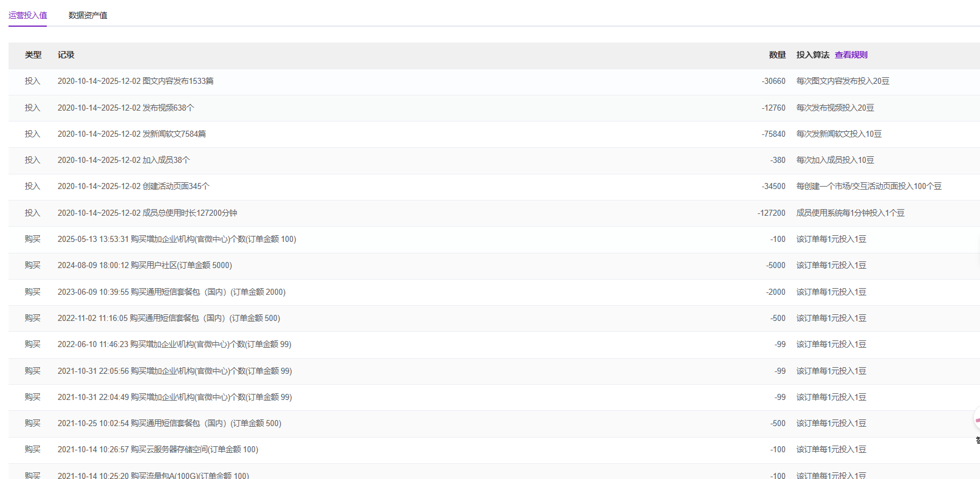
Task: Open the floating assistant icon at right edge
Action: (976, 420)
